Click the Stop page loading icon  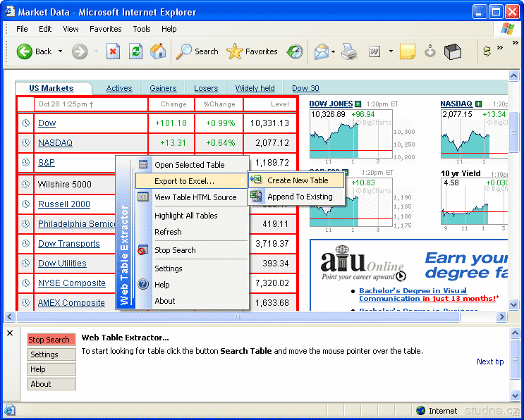click(113, 51)
